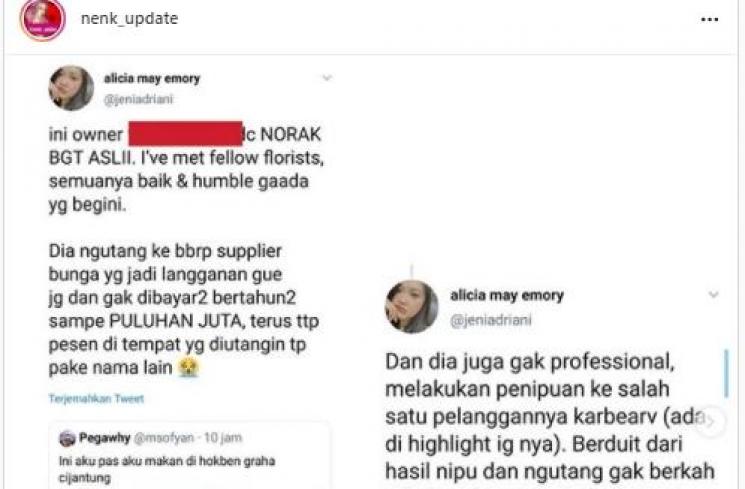Go to next carousel image arrow
Screen dimensions: 745x489
point(710,421)
